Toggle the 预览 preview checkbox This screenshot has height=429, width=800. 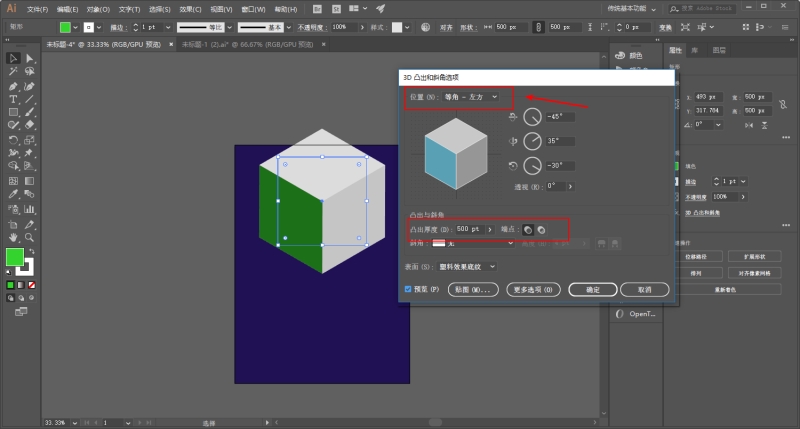point(408,289)
